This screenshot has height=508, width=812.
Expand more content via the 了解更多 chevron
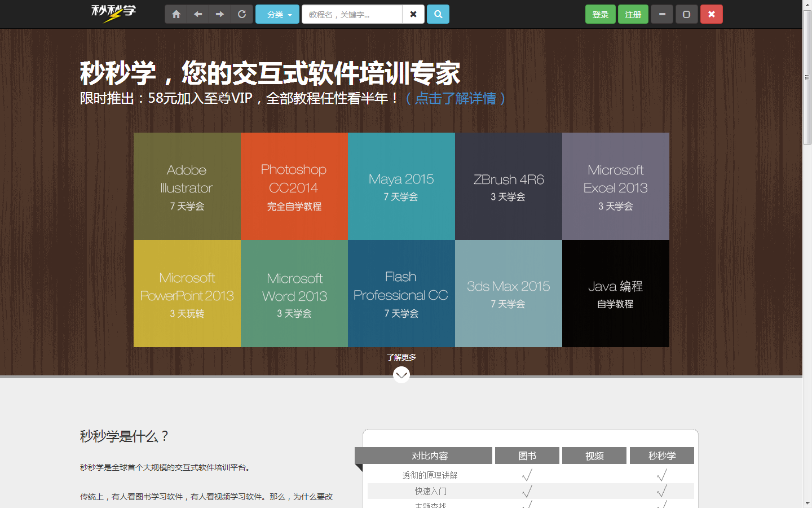pyautogui.click(x=401, y=374)
